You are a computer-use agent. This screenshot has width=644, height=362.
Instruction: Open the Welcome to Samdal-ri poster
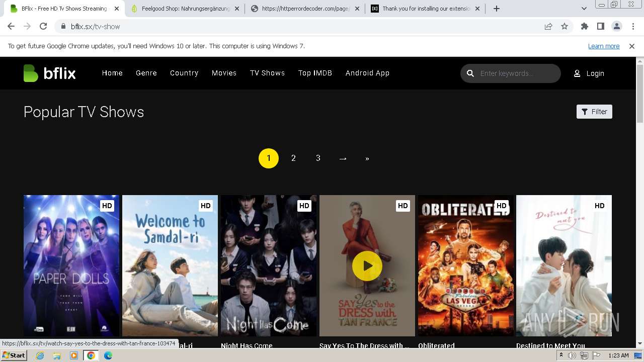point(170,265)
